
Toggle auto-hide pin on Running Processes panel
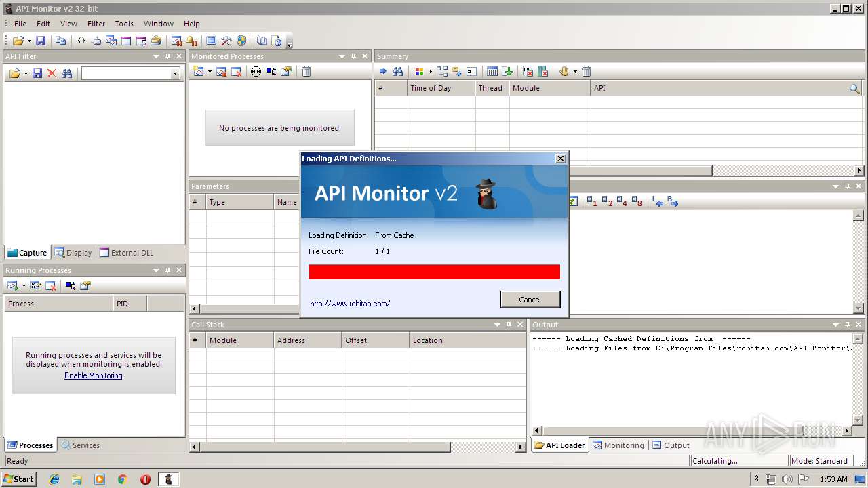[x=167, y=270]
